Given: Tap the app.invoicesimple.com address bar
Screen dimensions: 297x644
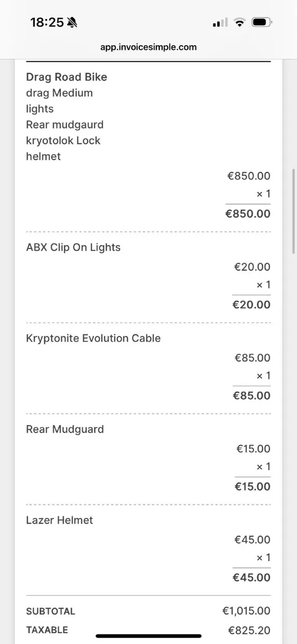Looking at the screenshot, I should (x=148, y=47).
